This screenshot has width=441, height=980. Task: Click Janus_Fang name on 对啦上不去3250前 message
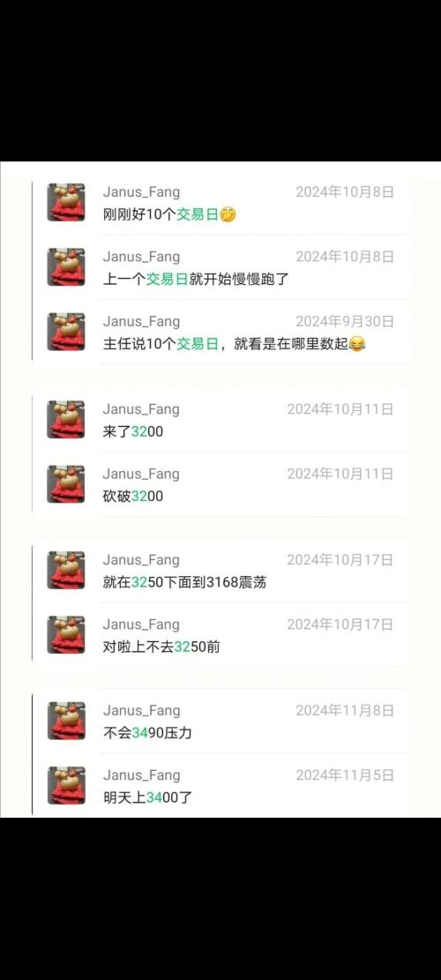(141, 625)
